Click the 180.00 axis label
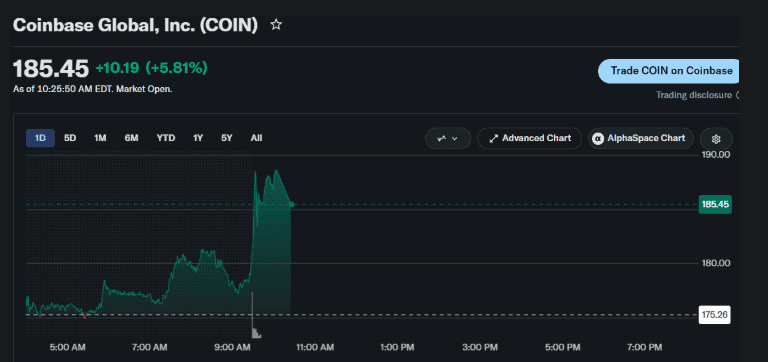 [x=716, y=263]
